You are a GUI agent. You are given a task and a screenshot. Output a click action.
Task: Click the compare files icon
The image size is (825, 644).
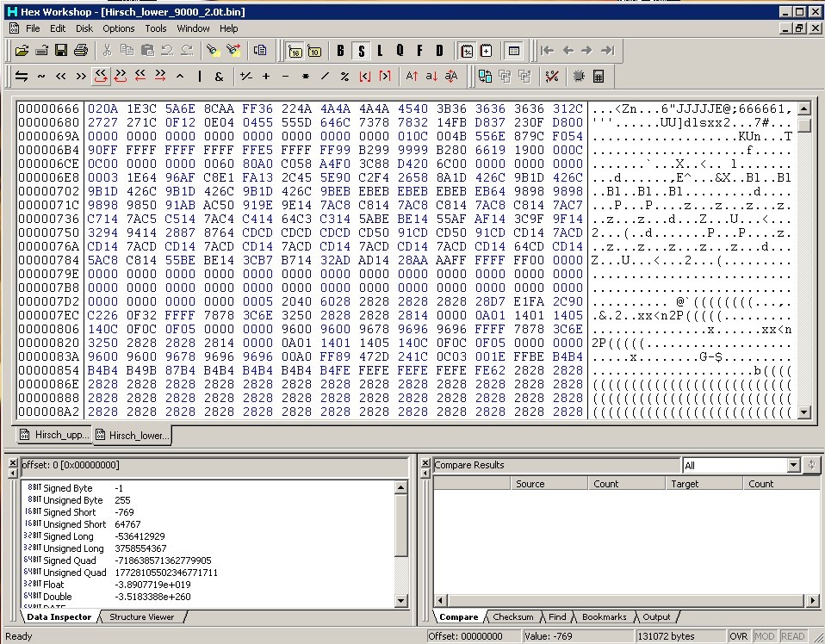point(485,77)
